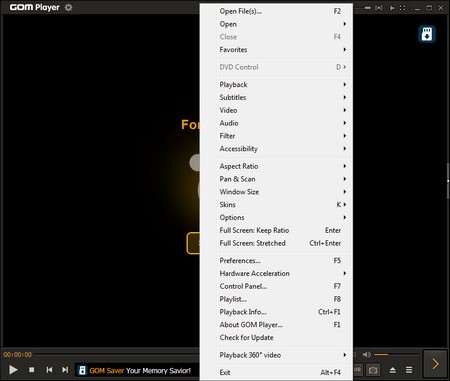Click the GOM Saver memory card icon

click(427, 34)
